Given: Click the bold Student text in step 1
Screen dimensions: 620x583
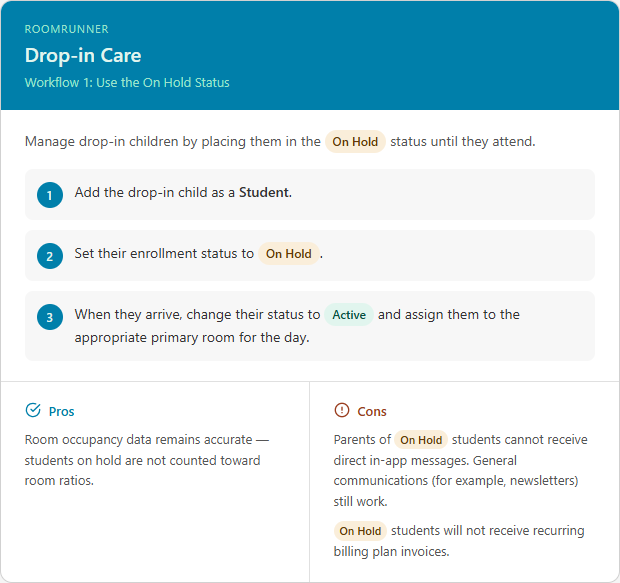Looking at the screenshot, I should point(264,193).
